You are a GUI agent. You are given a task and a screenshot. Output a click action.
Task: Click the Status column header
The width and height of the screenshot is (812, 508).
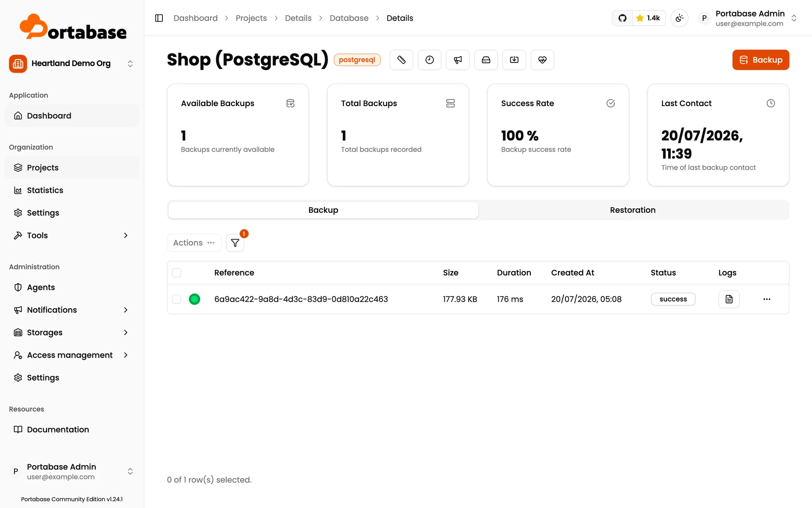[663, 273]
